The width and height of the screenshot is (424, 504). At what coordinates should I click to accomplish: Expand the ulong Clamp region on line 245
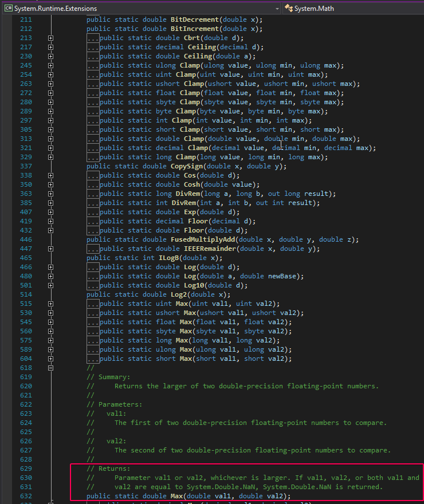point(50,65)
